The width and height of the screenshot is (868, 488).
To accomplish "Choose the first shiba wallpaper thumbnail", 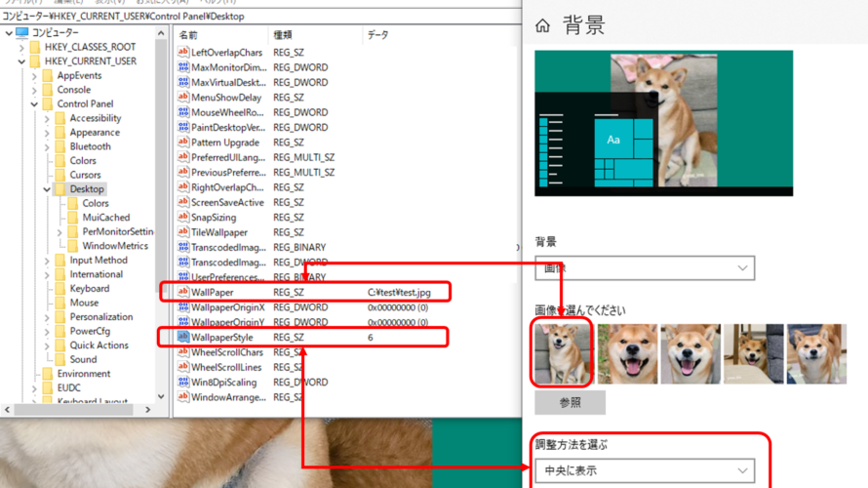I will click(x=563, y=354).
